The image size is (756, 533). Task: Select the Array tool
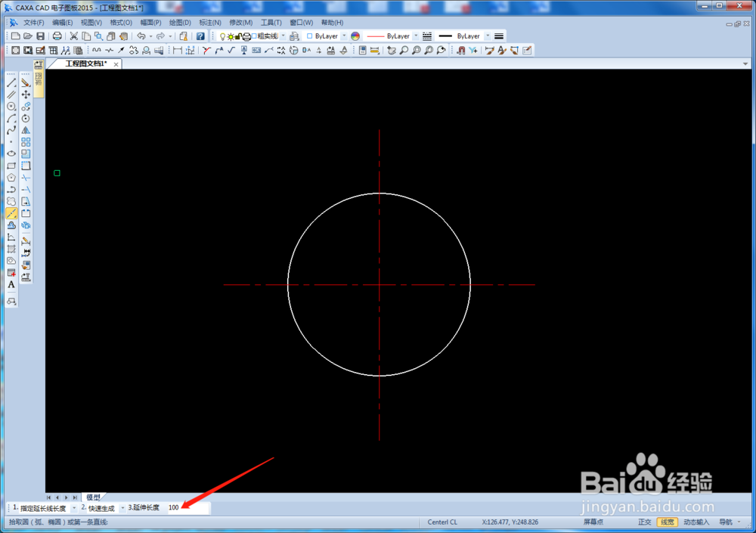click(26, 142)
